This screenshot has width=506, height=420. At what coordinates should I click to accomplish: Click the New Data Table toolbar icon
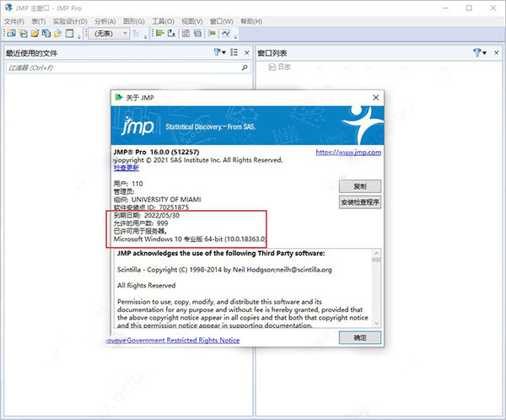coord(11,33)
